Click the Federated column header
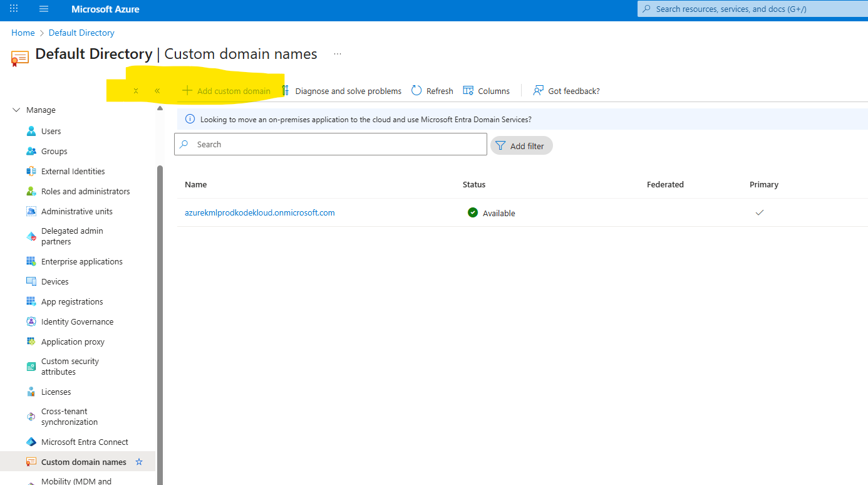Screen dimensions: 868x485 click(665, 184)
